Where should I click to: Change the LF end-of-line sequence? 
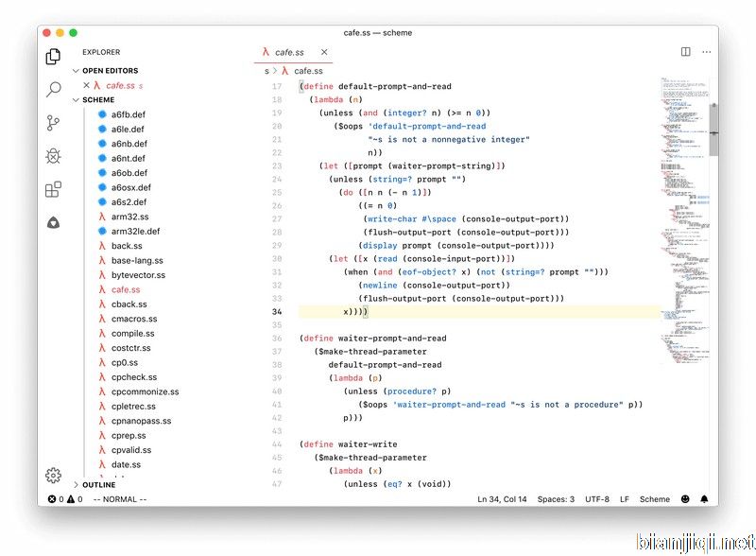point(625,499)
